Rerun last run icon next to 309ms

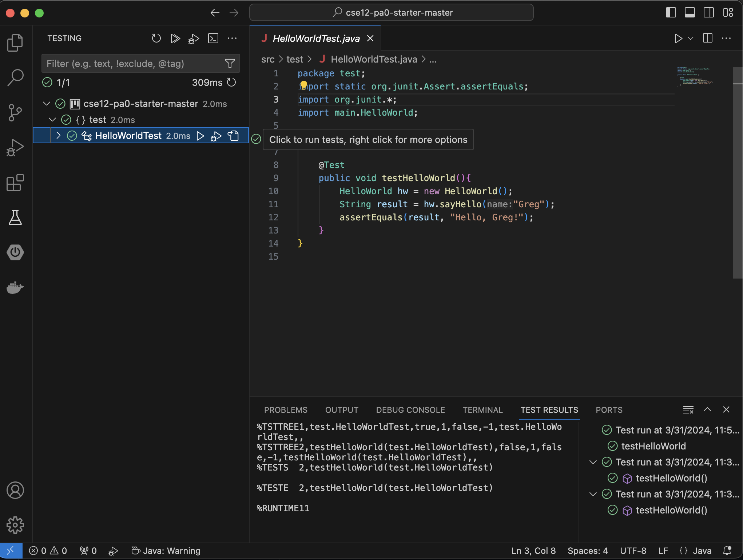[x=231, y=83]
